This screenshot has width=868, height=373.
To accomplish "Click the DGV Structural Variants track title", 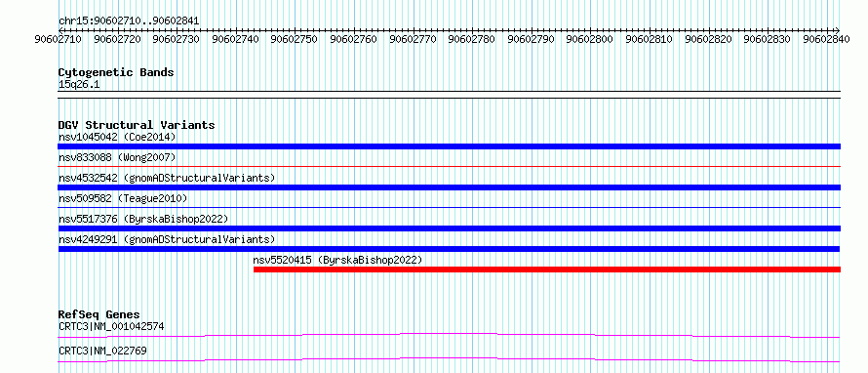I will tap(137, 125).
